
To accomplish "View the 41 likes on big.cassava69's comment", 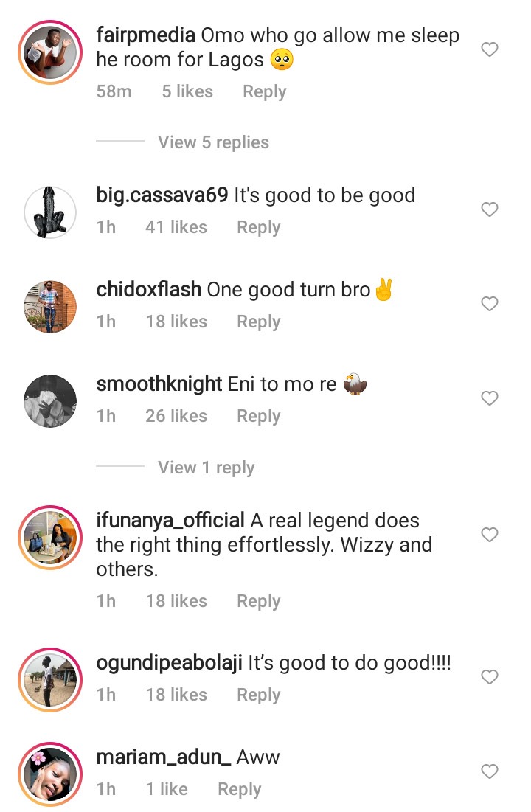I will [176, 227].
